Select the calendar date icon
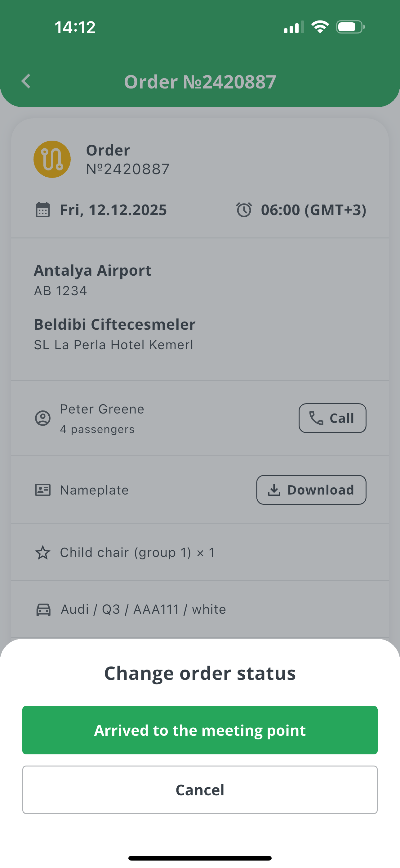This screenshot has width=400, height=868. 43,210
